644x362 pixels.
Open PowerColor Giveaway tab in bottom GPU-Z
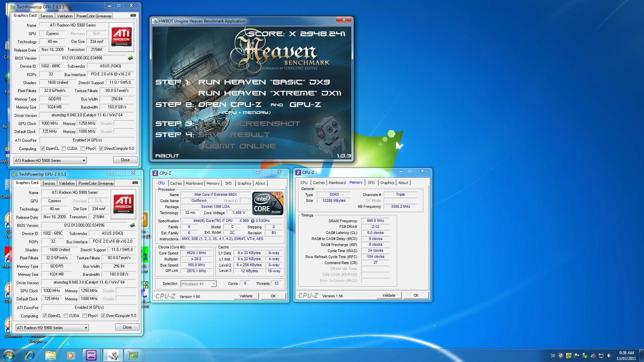[96, 183]
